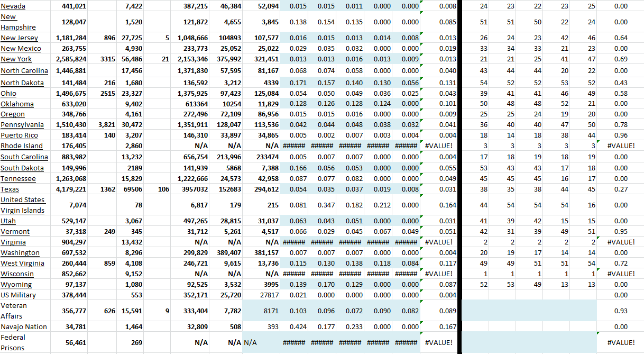Image resolution: width=644 pixels, height=354 pixels.
Task: Select the Navajo Nation label cell
Action: (24, 327)
